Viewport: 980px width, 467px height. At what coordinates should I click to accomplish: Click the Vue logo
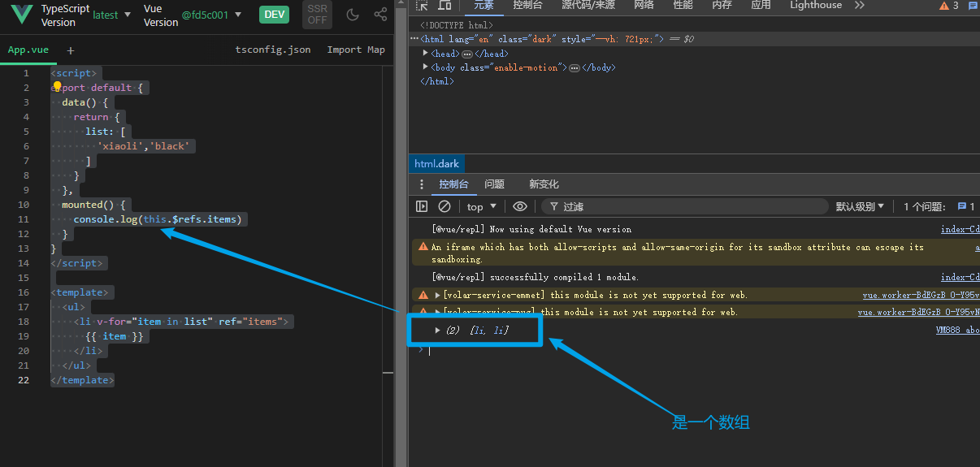[21, 15]
